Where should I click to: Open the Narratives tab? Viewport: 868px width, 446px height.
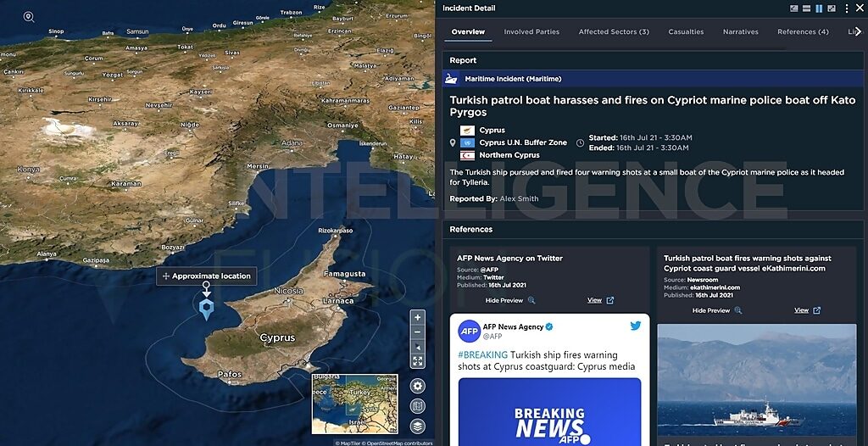(741, 32)
